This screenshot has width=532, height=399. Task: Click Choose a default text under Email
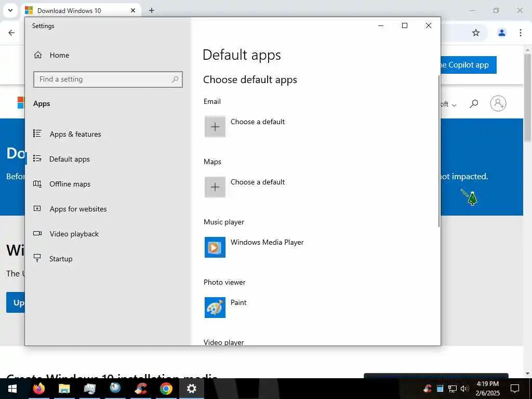pyautogui.click(x=258, y=122)
